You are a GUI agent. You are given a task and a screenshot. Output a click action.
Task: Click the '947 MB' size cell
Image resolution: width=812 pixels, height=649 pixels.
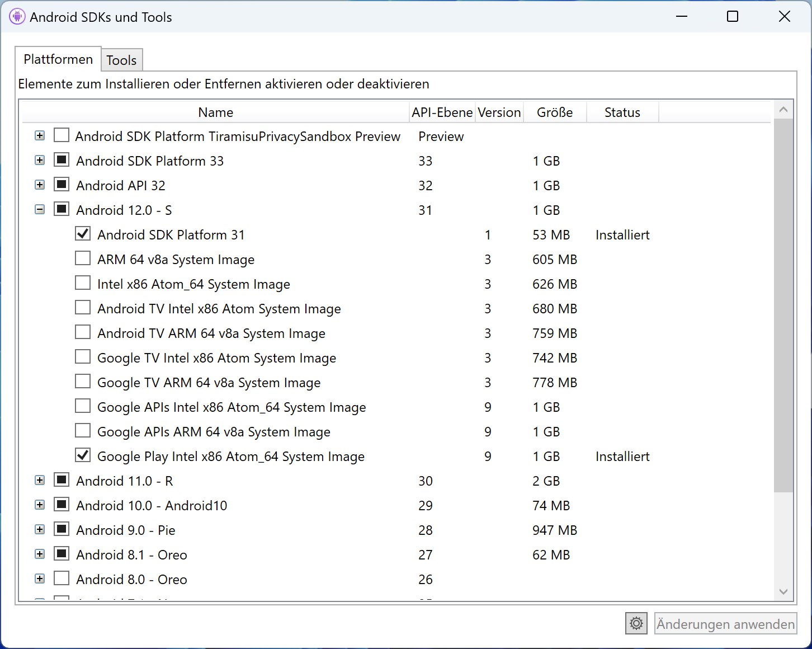[555, 530]
